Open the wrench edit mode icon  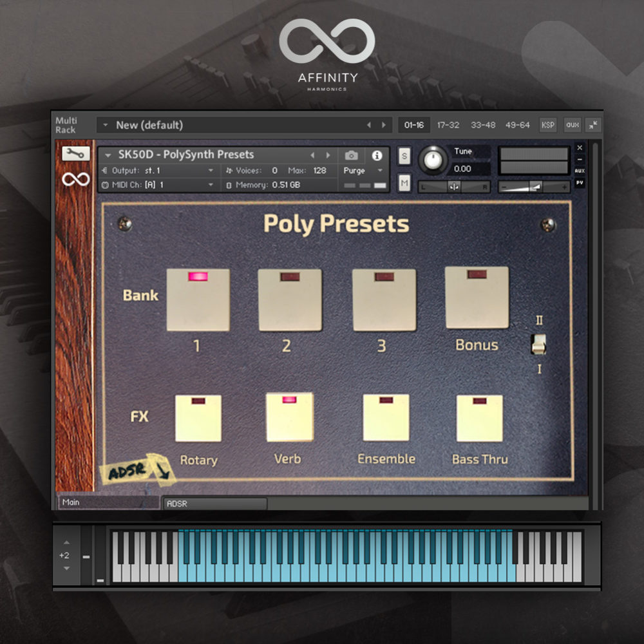click(x=75, y=154)
